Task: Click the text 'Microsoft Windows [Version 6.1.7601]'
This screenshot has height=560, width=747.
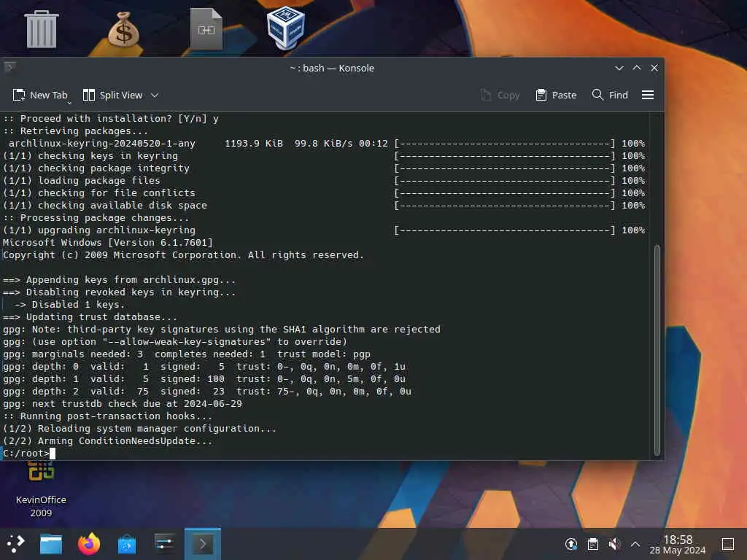Action: point(108,242)
